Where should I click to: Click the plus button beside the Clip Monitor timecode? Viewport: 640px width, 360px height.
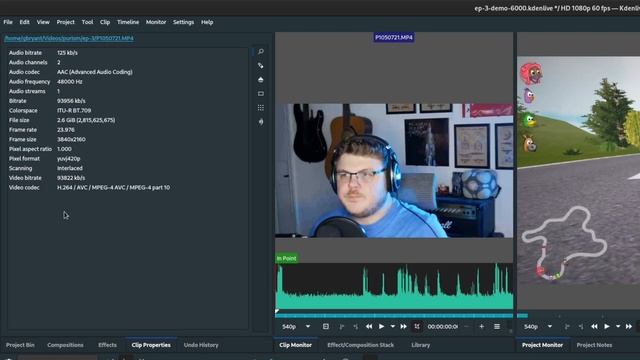(x=482, y=327)
